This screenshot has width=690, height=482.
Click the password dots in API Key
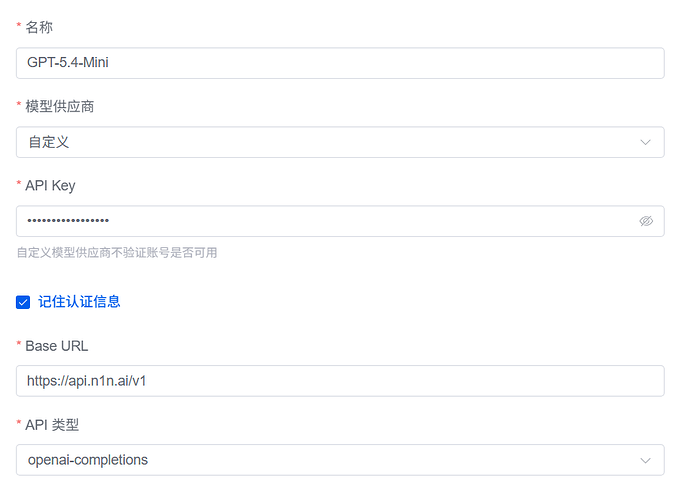click(68, 221)
